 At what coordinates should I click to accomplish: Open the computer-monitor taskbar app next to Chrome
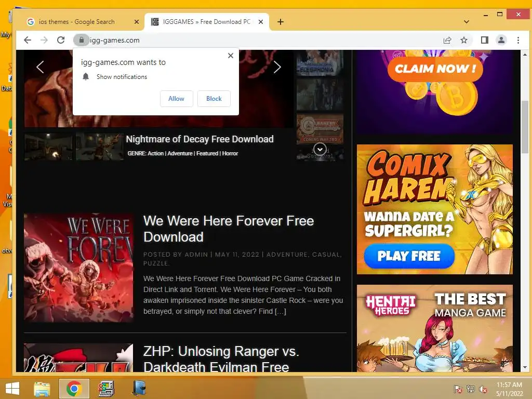tap(107, 389)
